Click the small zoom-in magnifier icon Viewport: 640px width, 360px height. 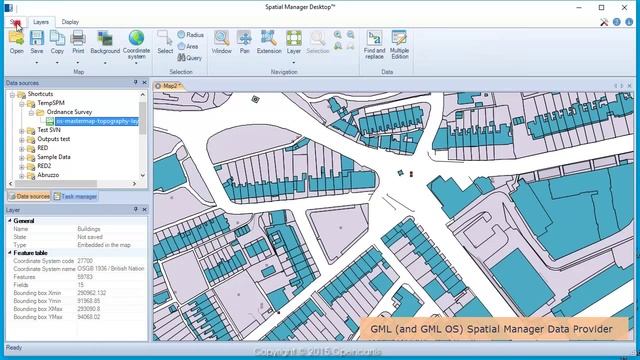click(338, 35)
